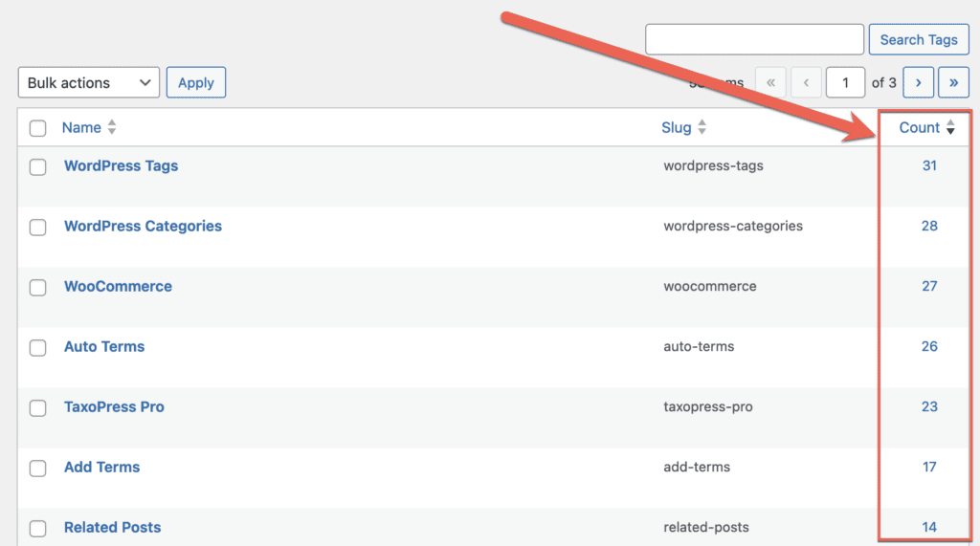Click the Search Tags button
980x546 pixels.
coord(919,40)
